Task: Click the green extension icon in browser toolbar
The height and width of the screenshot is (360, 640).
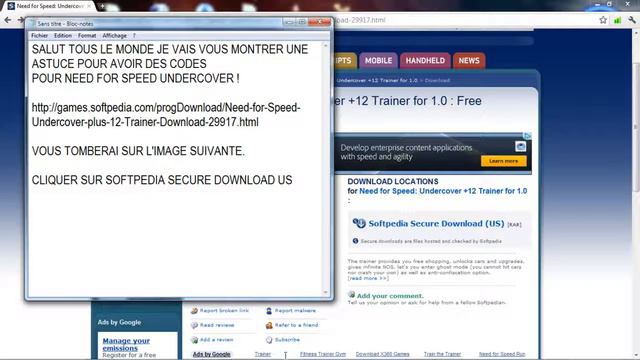Action: [x=617, y=20]
